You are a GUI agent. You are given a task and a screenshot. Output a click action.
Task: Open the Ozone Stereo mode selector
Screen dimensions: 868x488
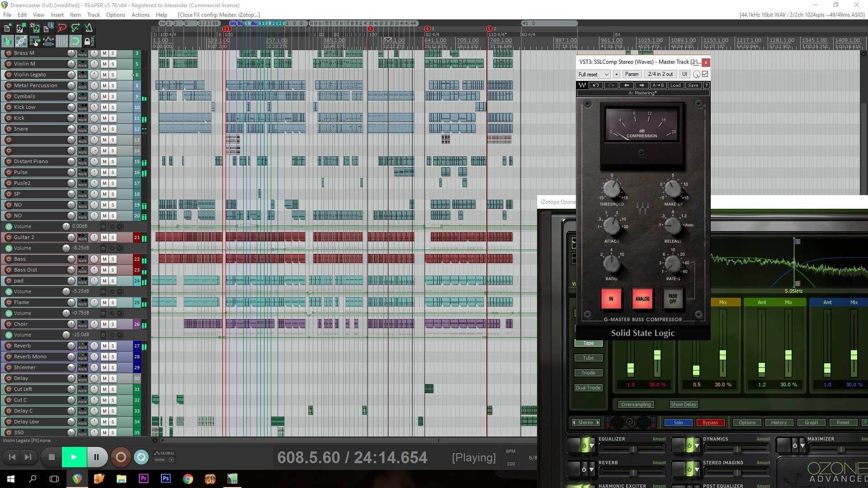pos(585,422)
